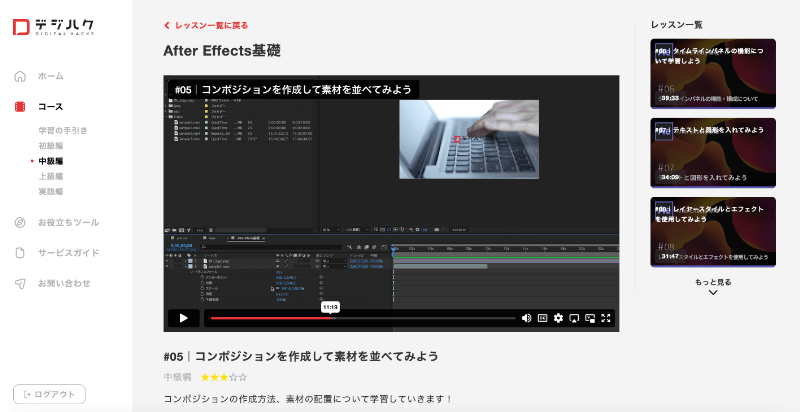Go to ホーム in the sidebar

50,76
